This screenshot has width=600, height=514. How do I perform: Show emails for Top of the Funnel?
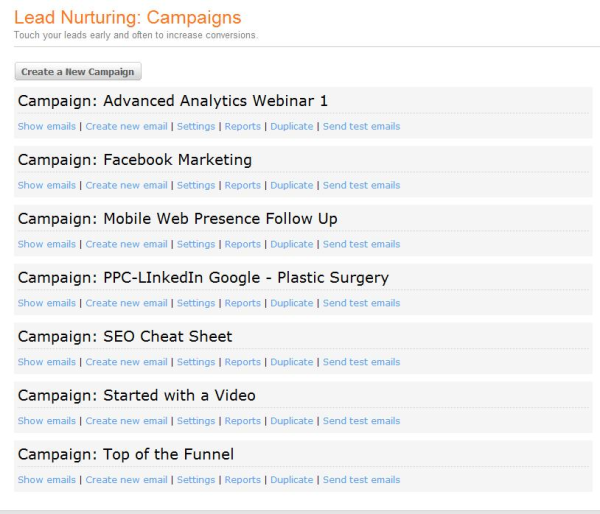pyautogui.click(x=46, y=480)
